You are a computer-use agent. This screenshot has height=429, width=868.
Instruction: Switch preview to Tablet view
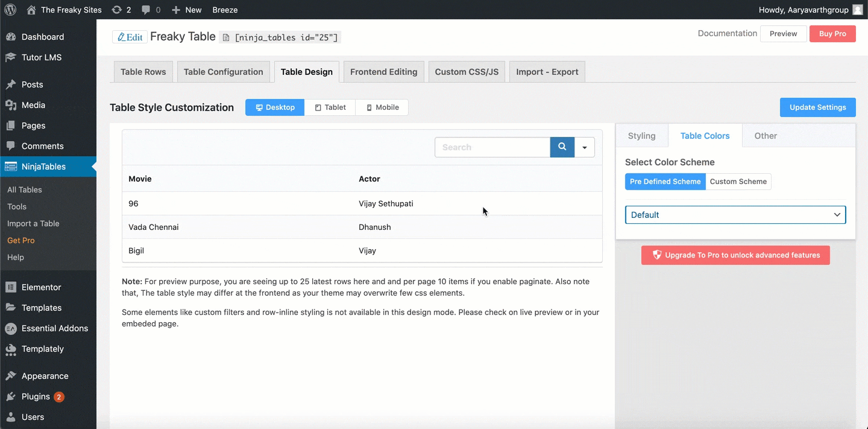click(330, 107)
